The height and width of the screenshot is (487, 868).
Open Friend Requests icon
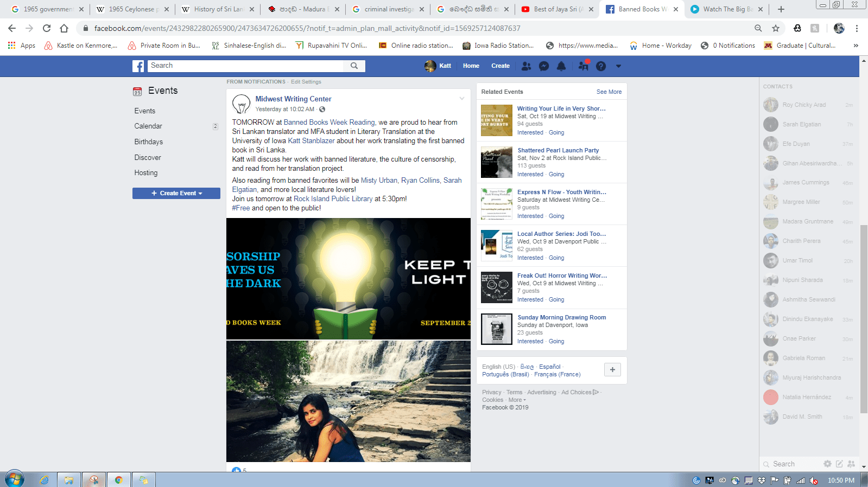(x=526, y=66)
